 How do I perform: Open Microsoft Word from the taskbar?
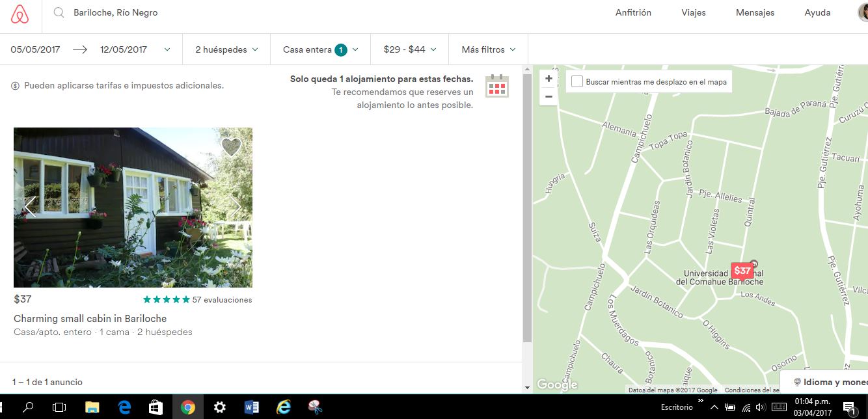[251, 407]
